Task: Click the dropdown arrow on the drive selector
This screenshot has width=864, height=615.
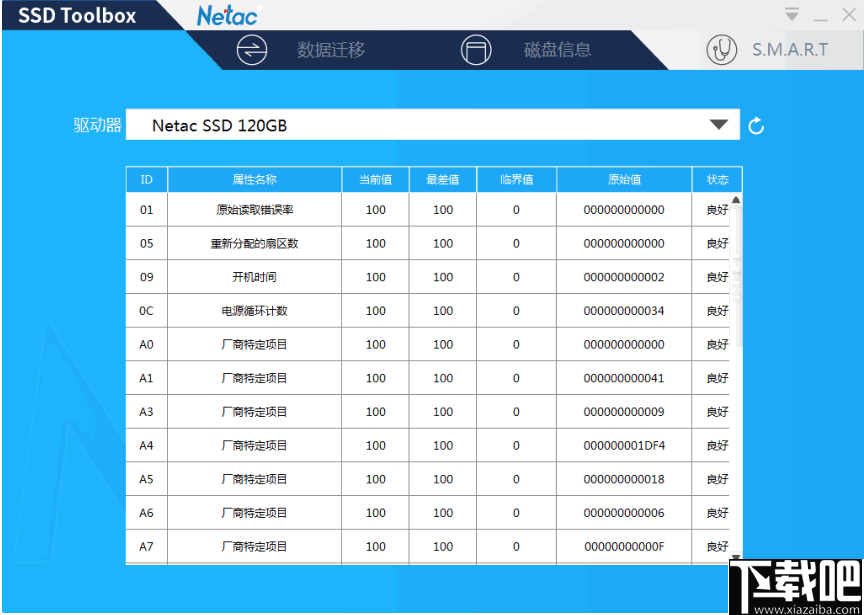Action: pyautogui.click(x=719, y=124)
